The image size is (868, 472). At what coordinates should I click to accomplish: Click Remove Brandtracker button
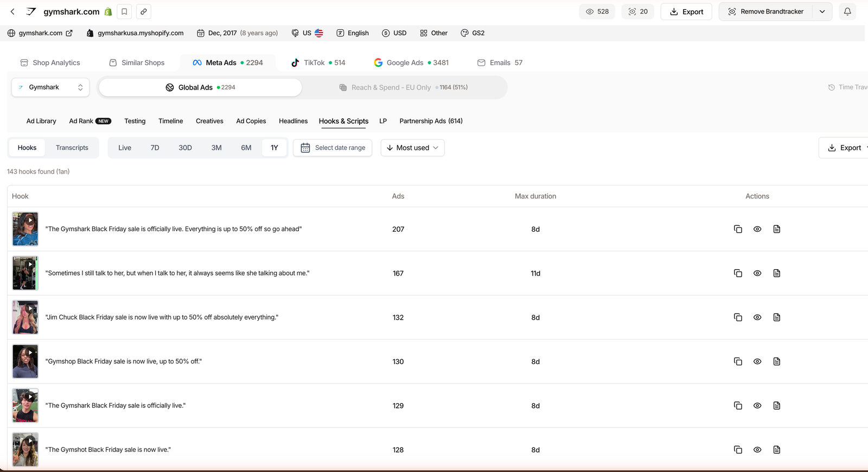(x=765, y=11)
